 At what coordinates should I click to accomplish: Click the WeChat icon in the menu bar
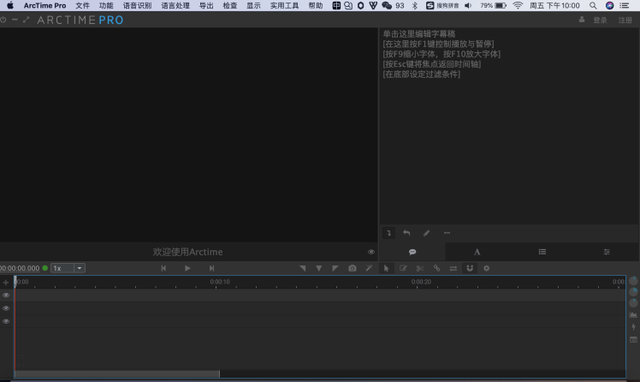click(387, 5)
